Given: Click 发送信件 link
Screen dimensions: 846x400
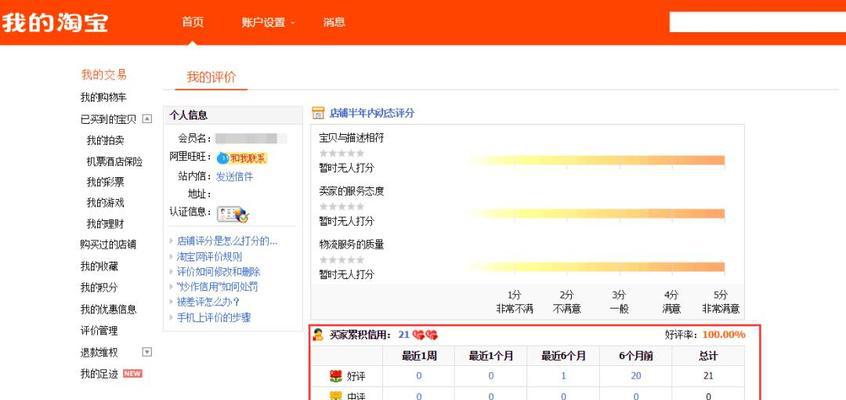Looking at the screenshot, I should tap(235, 177).
